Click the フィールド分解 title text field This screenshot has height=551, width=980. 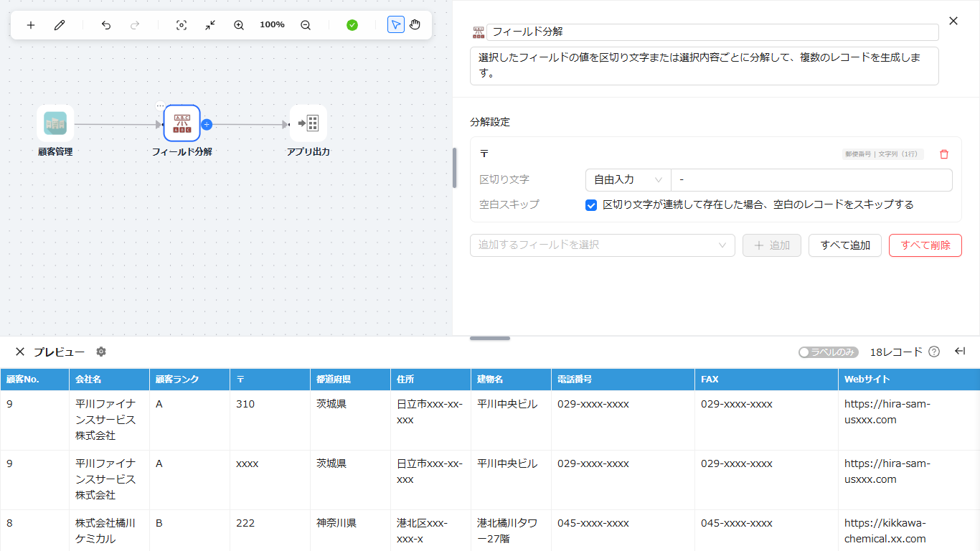[712, 32]
